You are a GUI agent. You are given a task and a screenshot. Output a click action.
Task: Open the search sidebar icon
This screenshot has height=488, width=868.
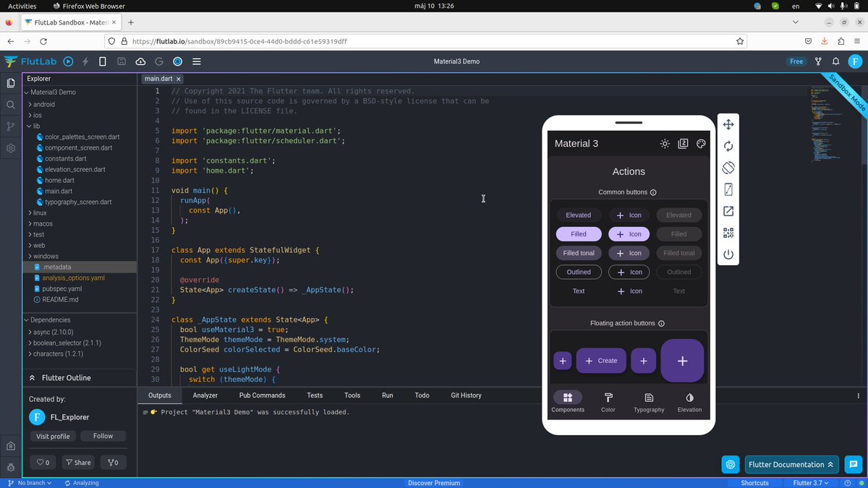[11, 105]
